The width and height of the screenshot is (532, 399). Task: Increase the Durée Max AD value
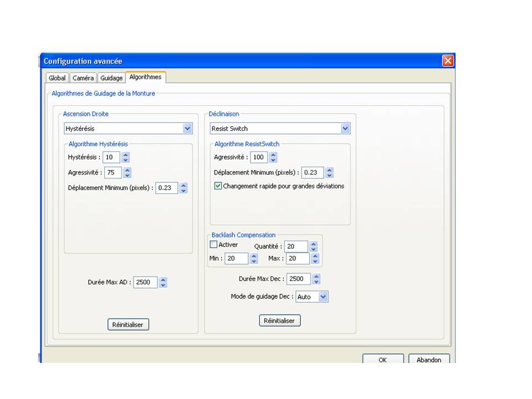pos(163,279)
